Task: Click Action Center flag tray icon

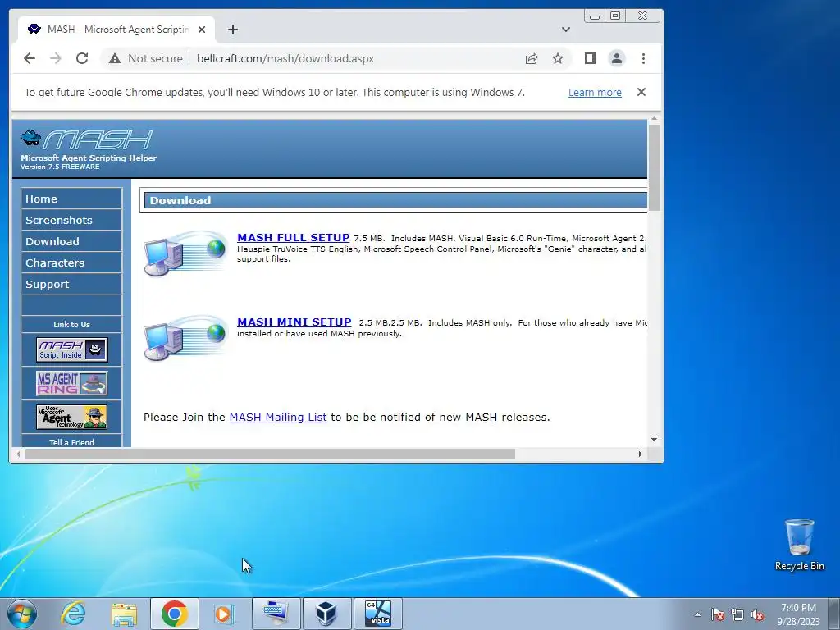Action: tap(718, 614)
